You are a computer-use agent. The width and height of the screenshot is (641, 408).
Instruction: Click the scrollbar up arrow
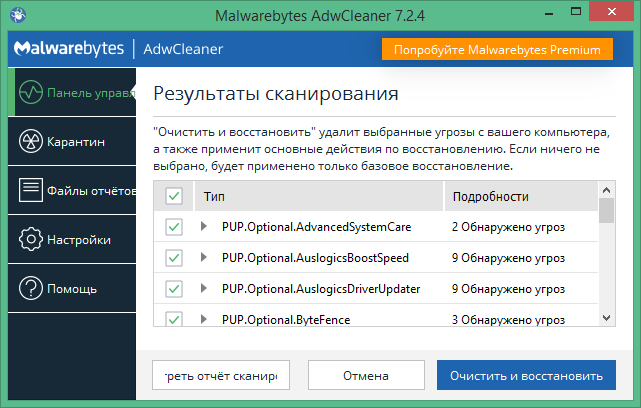[x=607, y=190]
